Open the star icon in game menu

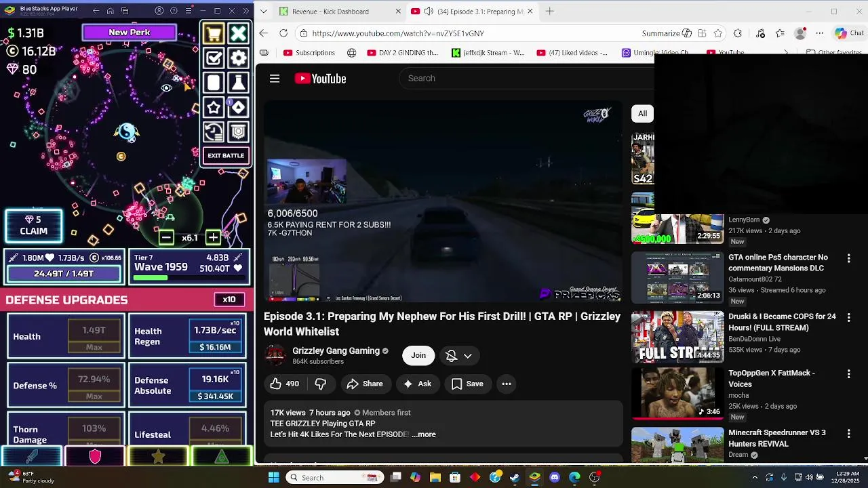pos(214,107)
